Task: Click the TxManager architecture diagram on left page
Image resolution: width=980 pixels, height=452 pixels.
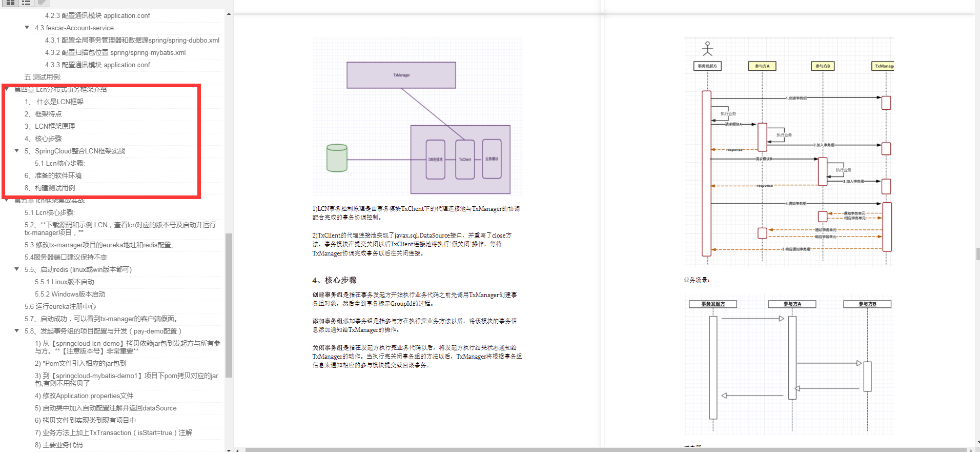Action: tap(417, 116)
